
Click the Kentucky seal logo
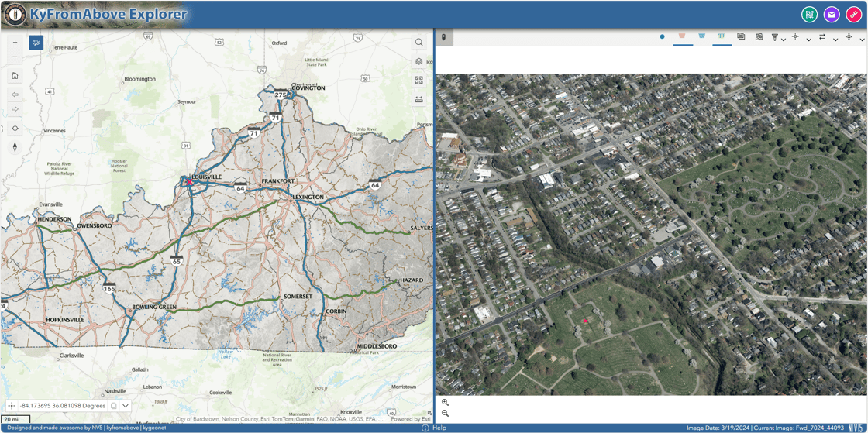(15, 15)
